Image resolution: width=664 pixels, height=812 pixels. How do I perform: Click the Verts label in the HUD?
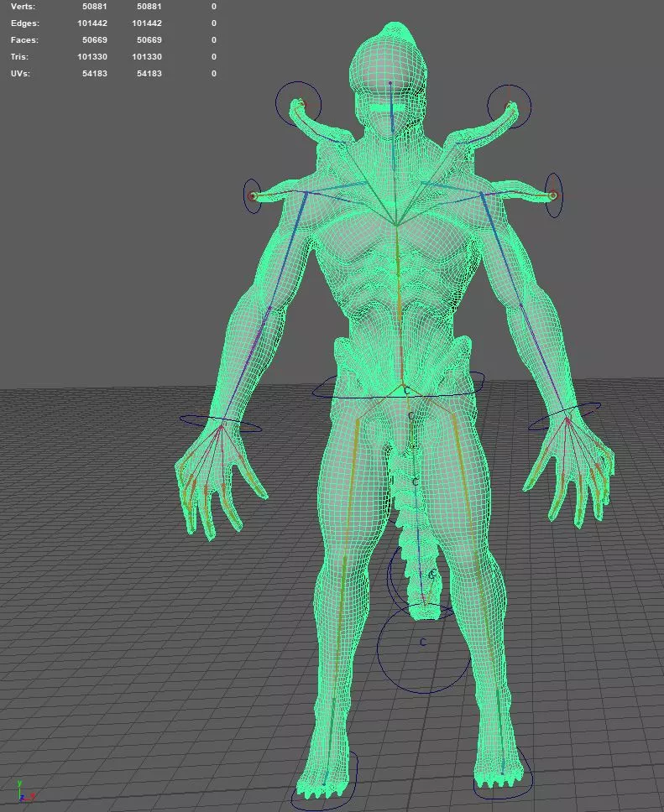click(x=23, y=7)
